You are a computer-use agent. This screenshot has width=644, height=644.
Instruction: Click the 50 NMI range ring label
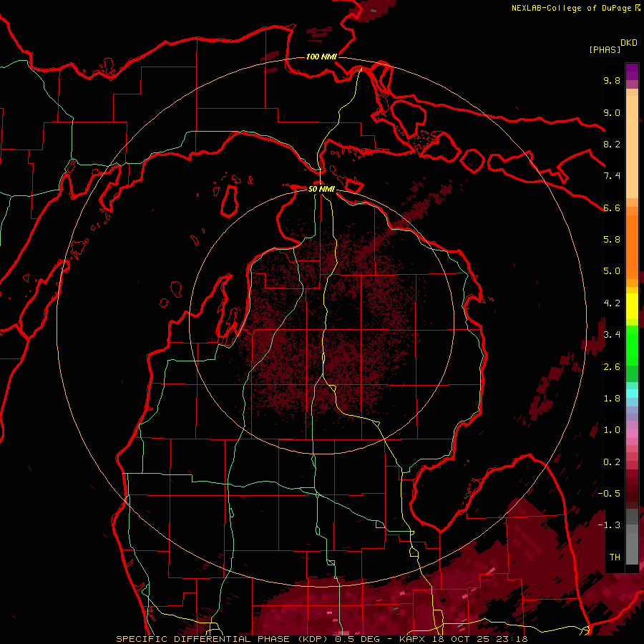pyautogui.click(x=321, y=189)
